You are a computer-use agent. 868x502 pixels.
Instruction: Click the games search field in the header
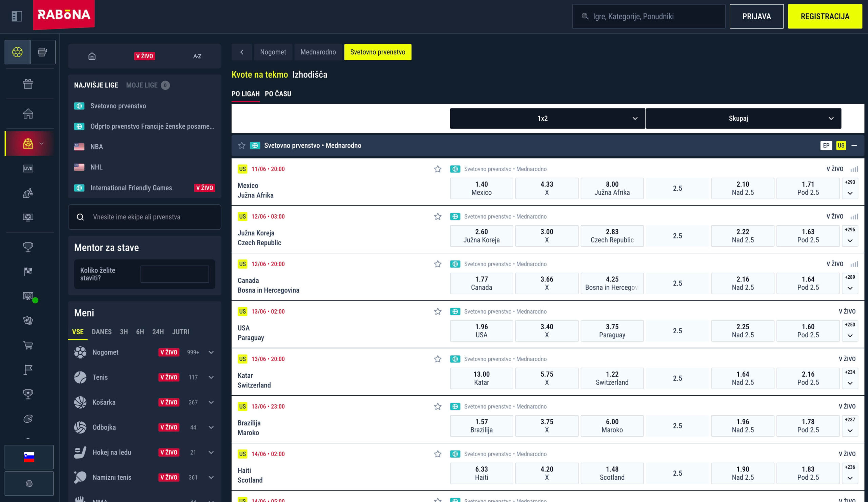649,16
